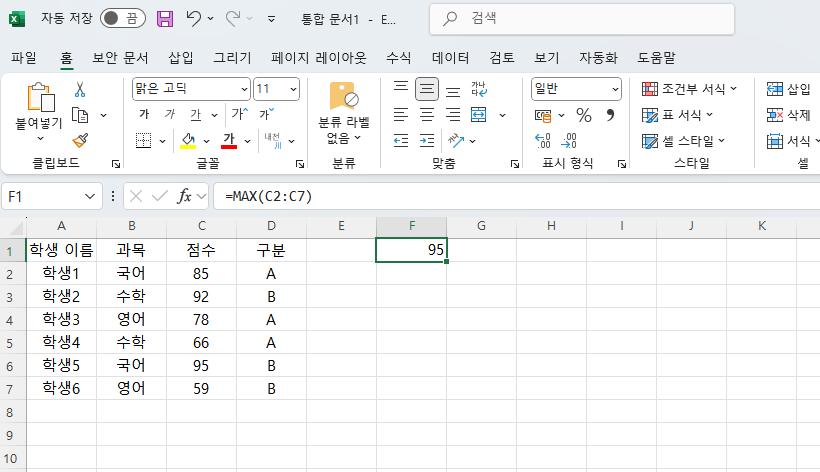
Task: Open the Name Box dropdown arrow
Action: [91, 196]
